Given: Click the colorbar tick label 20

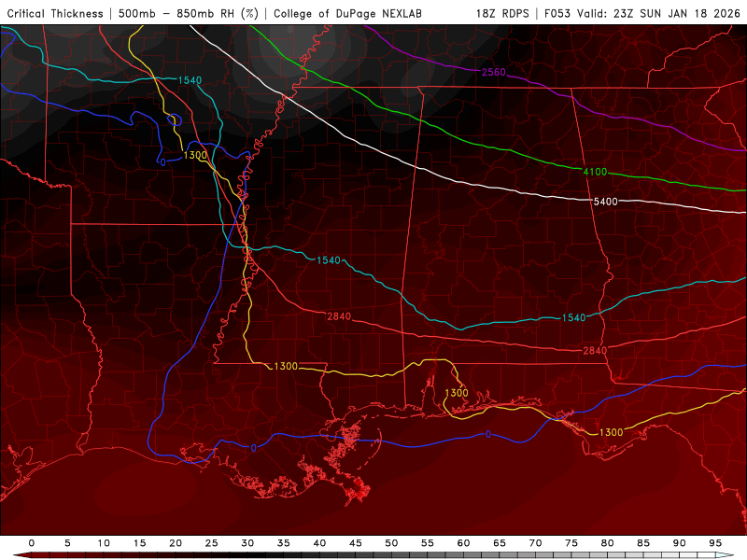Looking at the screenshot, I should point(176,543).
